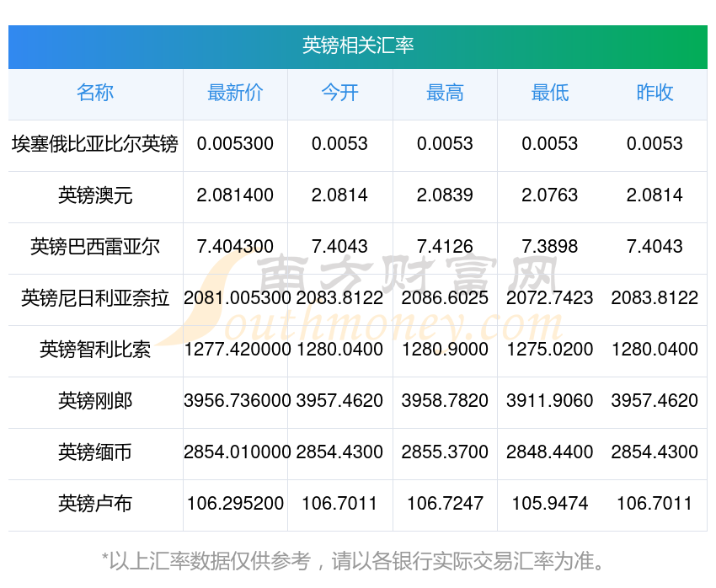
Task: Click the 2086.6025 high value
Action: [x=445, y=298]
